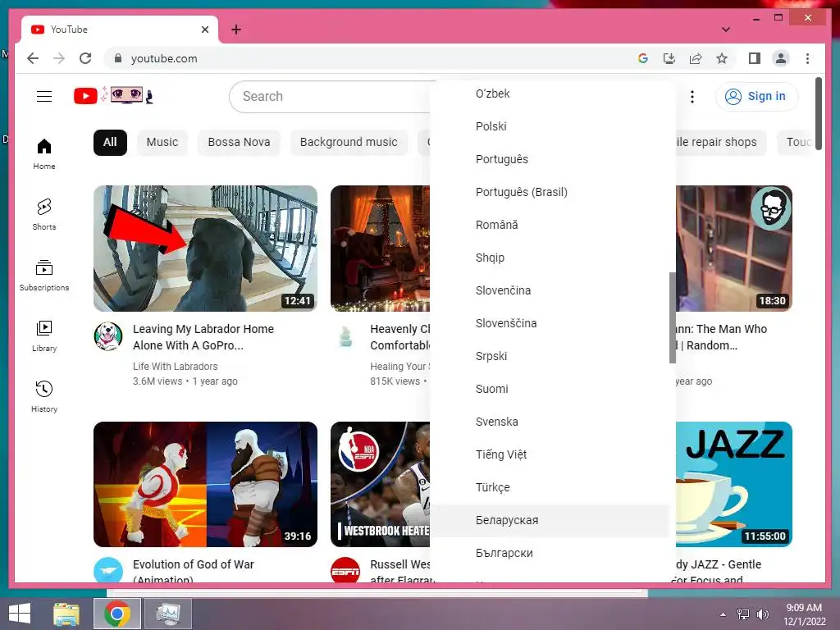Select Background music filter chip
This screenshot has width=840, height=630.
pyautogui.click(x=349, y=143)
